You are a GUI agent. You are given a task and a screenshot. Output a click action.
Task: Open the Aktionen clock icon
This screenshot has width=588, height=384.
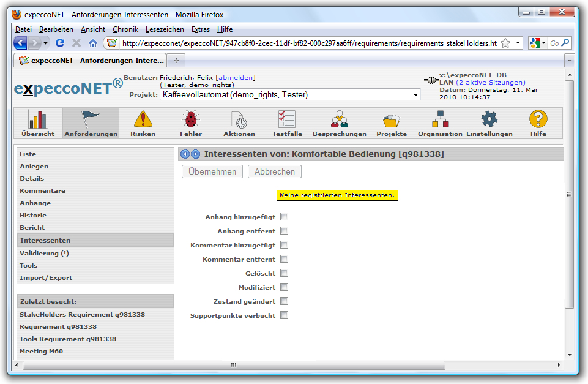tap(239, 119)
